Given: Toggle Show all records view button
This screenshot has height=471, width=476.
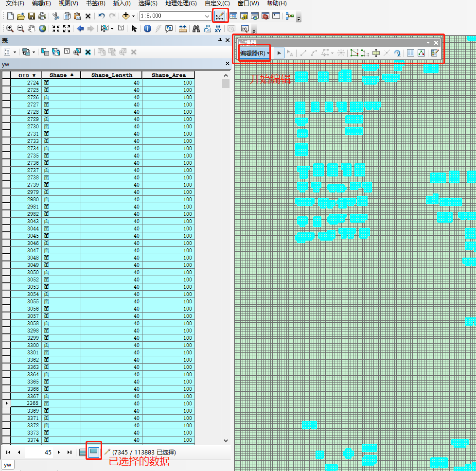Looking at the screenshot, I should coord(82,452).
